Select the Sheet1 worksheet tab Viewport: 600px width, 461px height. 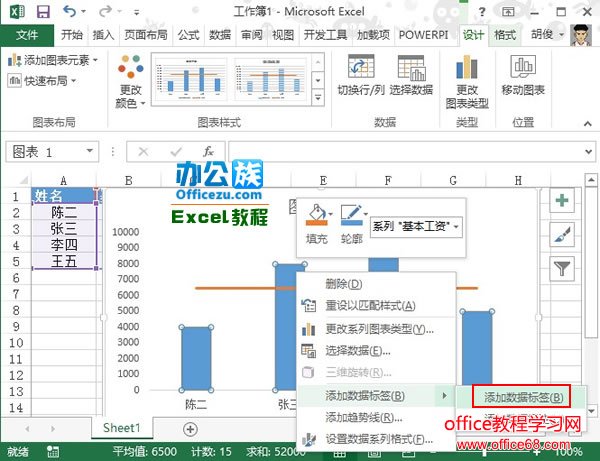point(122,428)
